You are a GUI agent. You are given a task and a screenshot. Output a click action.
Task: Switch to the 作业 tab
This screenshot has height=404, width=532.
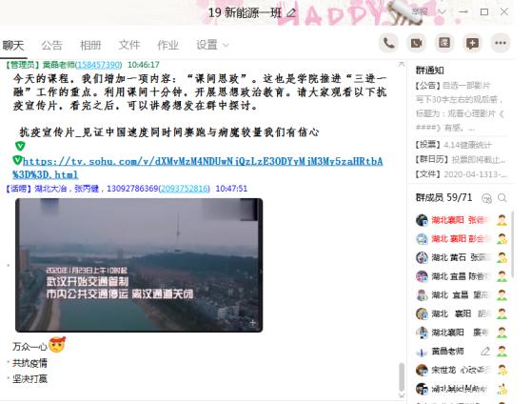pos(167,45)
